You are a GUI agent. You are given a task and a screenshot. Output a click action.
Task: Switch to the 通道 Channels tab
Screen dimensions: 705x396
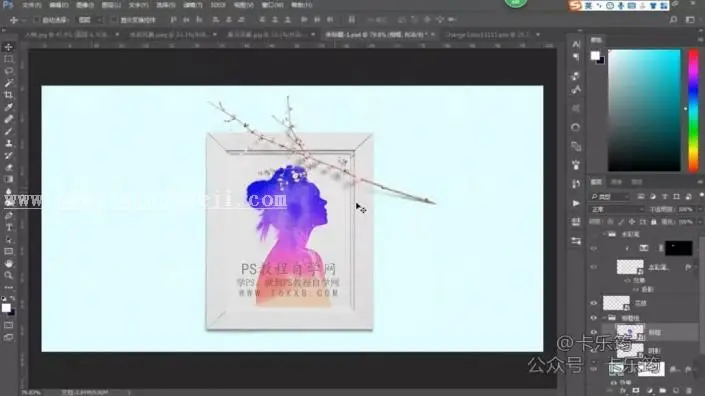[x=616, y=182]
